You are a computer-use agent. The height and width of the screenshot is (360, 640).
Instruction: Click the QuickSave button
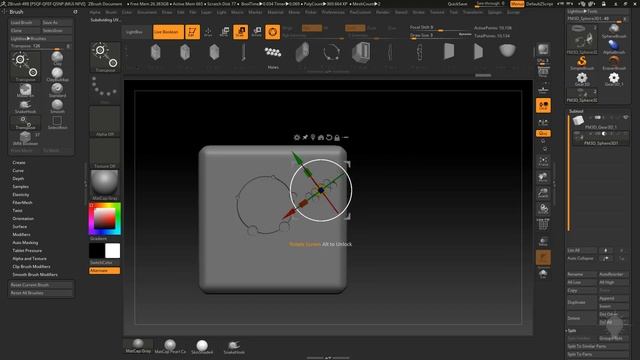[458, 4]
